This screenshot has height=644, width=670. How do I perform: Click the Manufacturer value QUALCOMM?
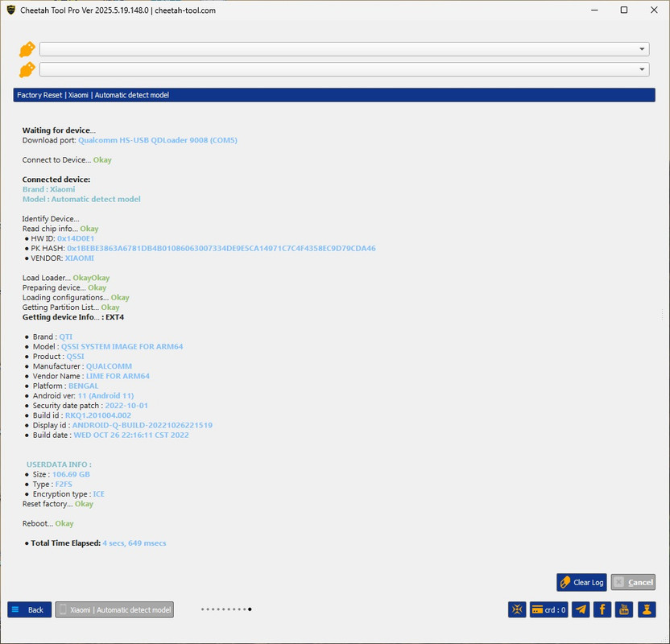(109, 366)
